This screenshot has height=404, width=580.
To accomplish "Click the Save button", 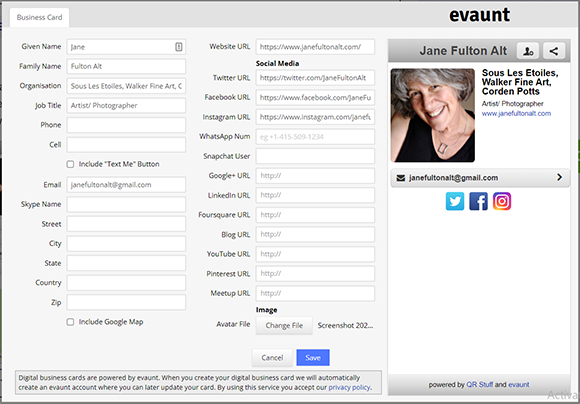I will [x=313, y=358].
